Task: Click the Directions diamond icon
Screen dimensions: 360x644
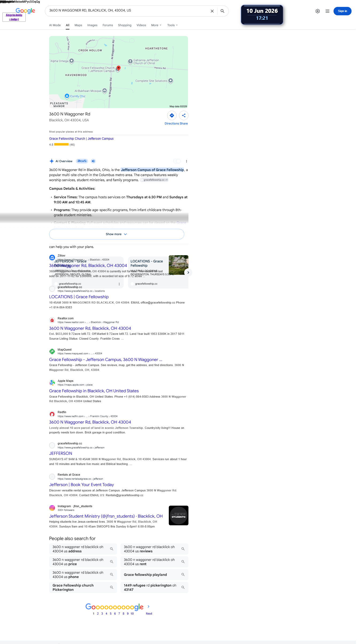Action: point(172,115)
